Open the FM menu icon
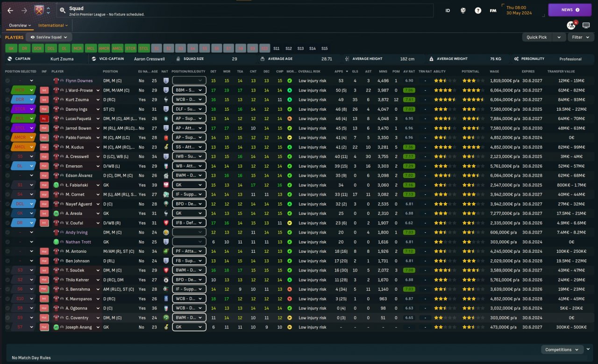Image resolution: width=598 pixels, height=364 pixels. click(x=493, y=10)
